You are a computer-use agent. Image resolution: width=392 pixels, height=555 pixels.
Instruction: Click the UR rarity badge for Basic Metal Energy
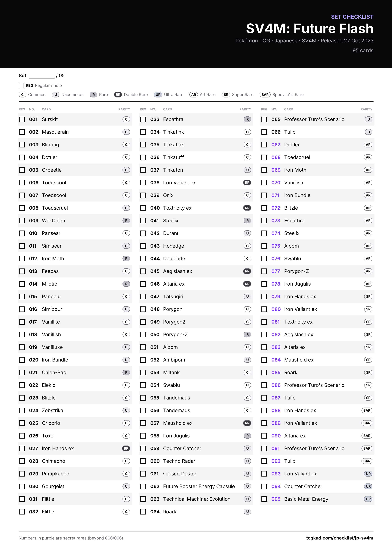pos(368,499)
